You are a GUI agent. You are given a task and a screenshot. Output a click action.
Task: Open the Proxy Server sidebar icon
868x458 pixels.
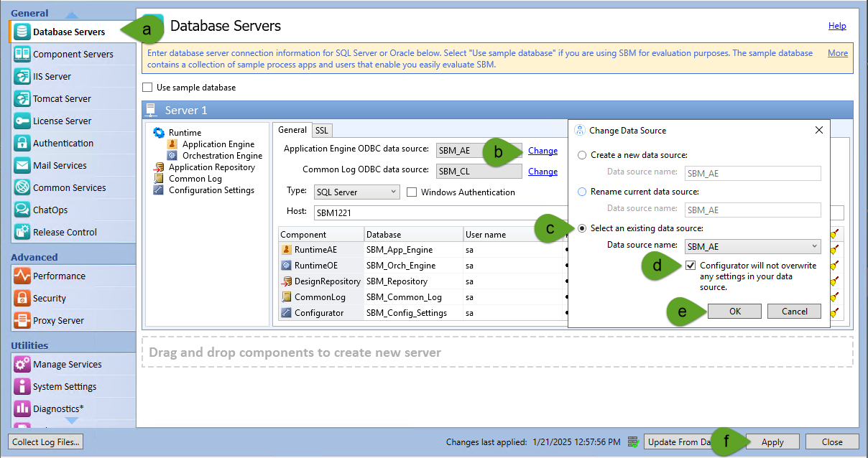pyautogui.click(x=22, y=320)
